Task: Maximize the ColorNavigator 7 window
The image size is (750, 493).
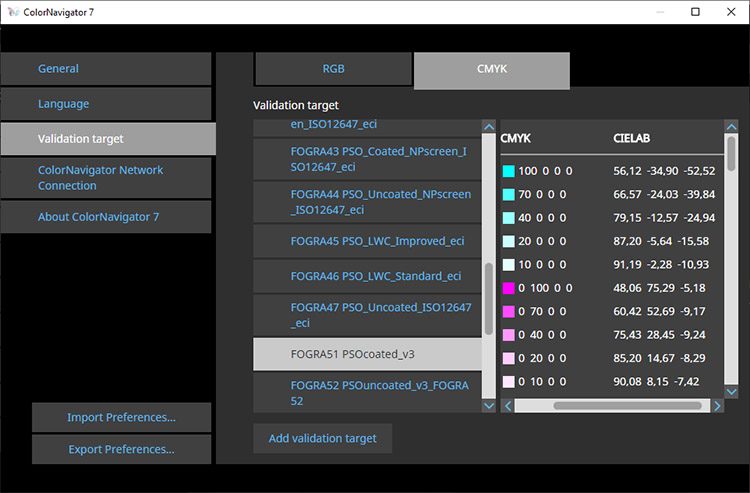Action: pyautogui.click(x=695, y=12)
